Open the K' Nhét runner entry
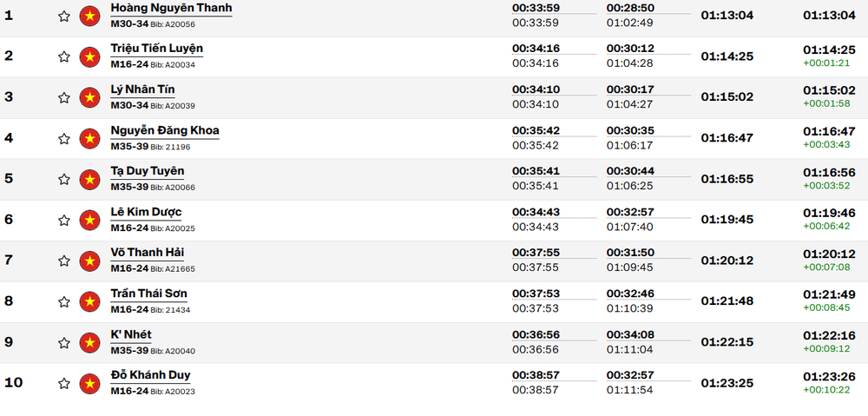The image size is (868, 416). (x=131, y=334)
